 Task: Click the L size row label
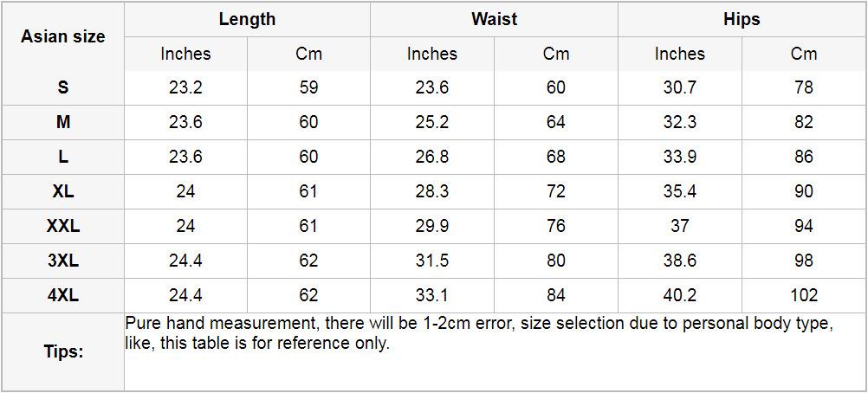click(63, 157)
